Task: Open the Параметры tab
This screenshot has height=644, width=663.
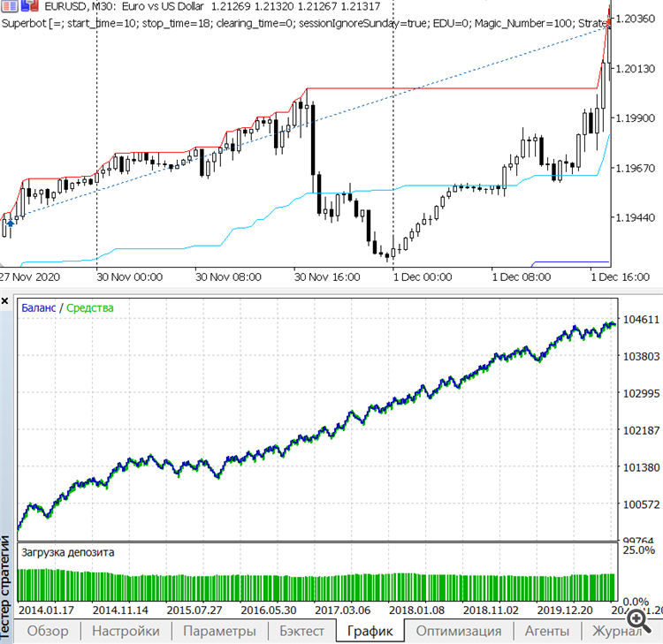Action: (x=219, y=631)
